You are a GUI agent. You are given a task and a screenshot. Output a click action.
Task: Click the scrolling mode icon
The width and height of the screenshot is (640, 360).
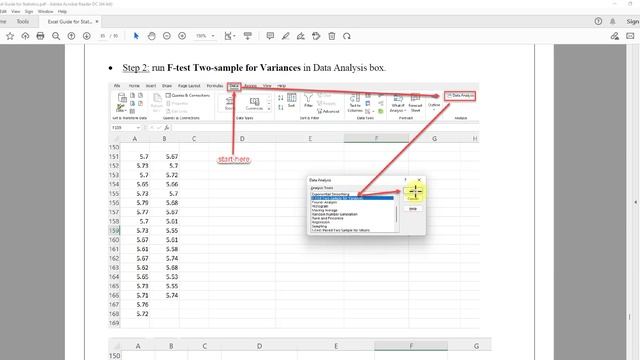point(248,36)
